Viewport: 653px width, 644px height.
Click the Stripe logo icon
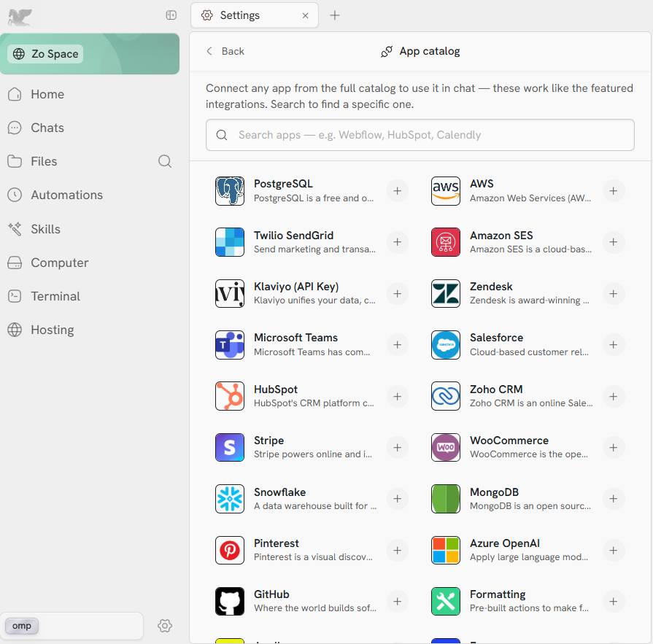(230, 448)
